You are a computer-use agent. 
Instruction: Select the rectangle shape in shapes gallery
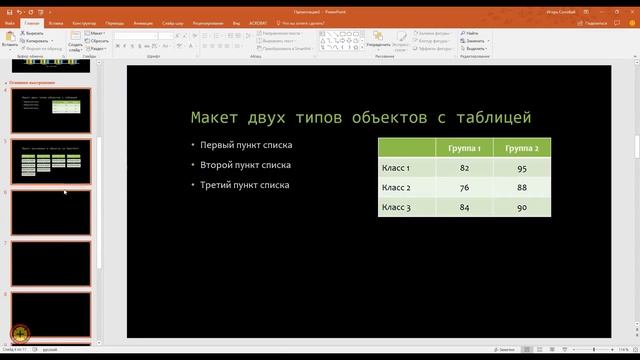pos(342,34)
